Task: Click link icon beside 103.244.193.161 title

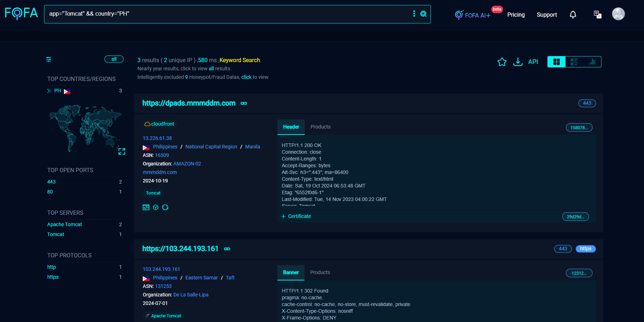Action: [x=227, y=249]
